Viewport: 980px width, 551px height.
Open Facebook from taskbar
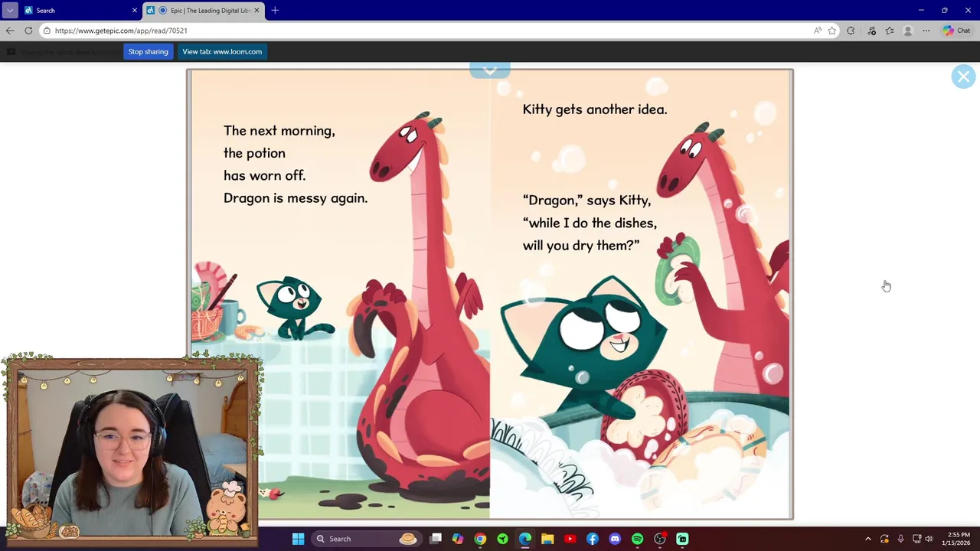pyautogui.click(x=593, y=539)
